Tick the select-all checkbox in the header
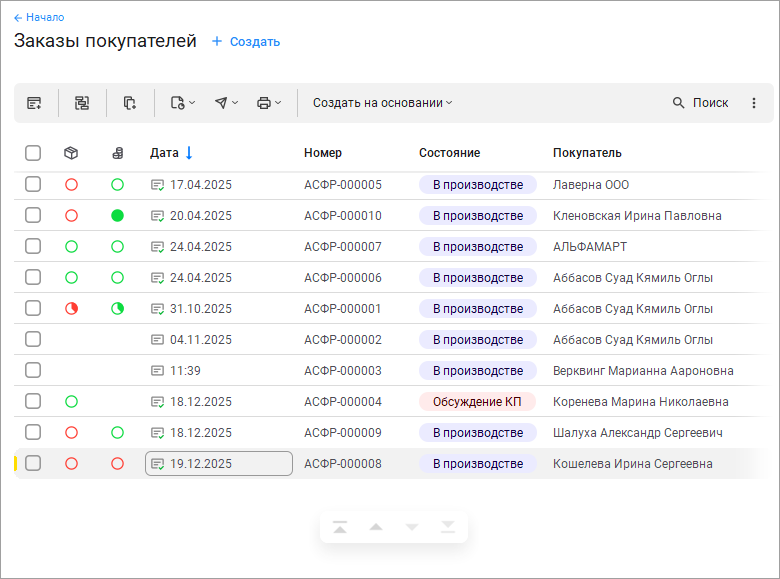Viewport: 780px width, 579px height. (33, 153)
